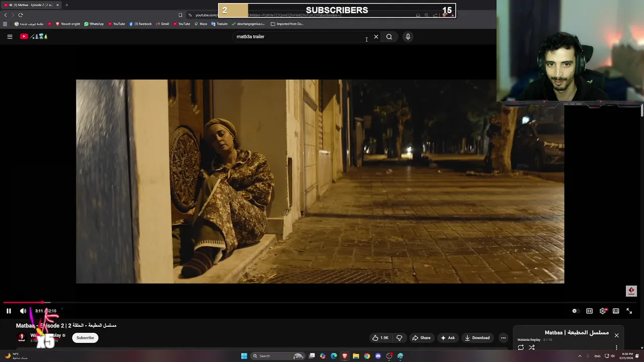Open the Nouvel onglet bookmark
Image resolution: width=644 pixels, height=362 pixels.
pyautogui.click(x=67, y=24)
